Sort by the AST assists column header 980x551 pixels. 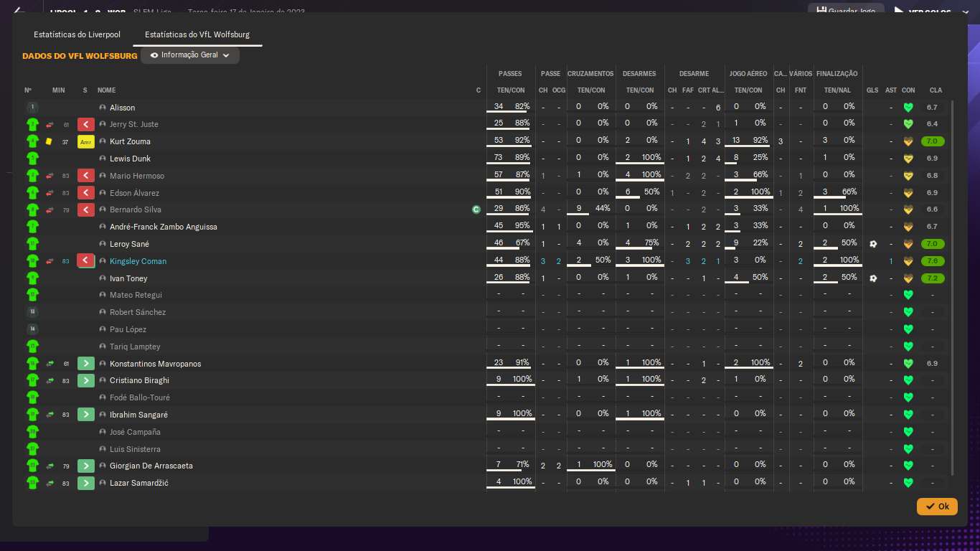click(891, 90)
